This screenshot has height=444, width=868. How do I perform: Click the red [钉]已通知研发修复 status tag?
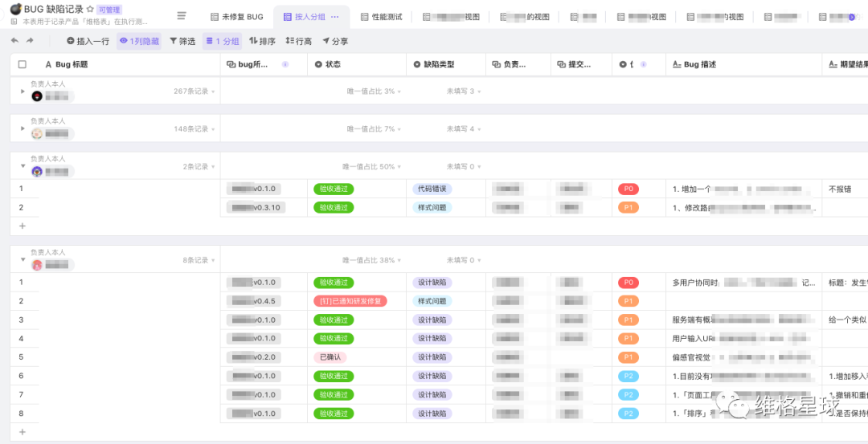[350, 301]
